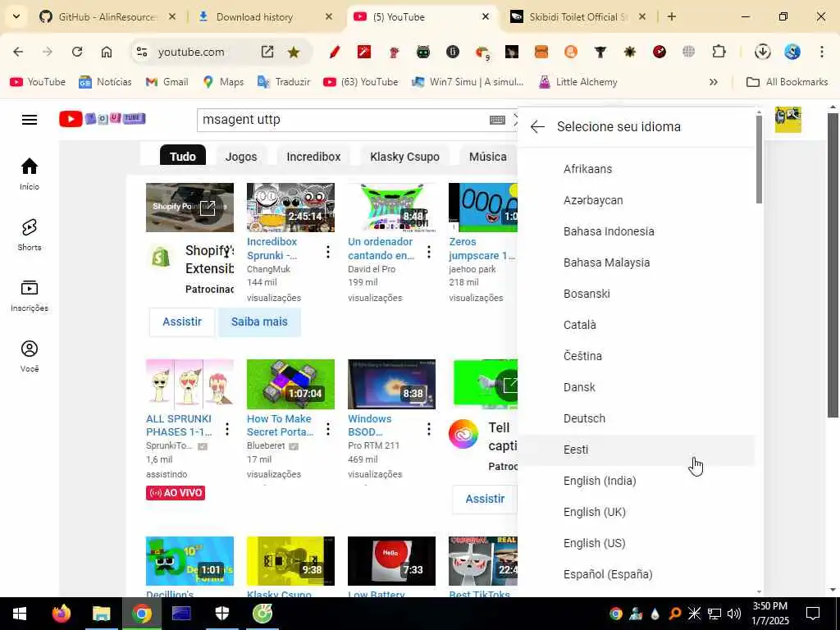Open the Extensions puzzle icon
This screenshot has height=630, width=840.
719,52
